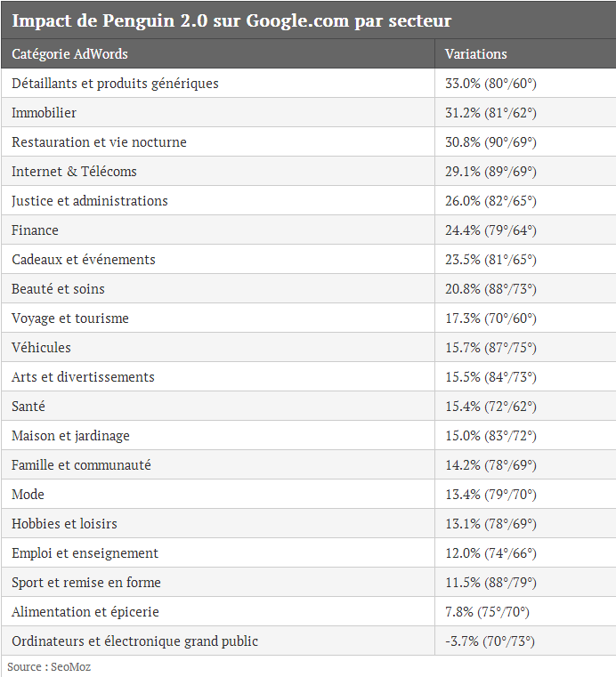Select the 'Justice et administrations' cell
Image resolution: width=616 pixels, height=677 pixels.
218,200
